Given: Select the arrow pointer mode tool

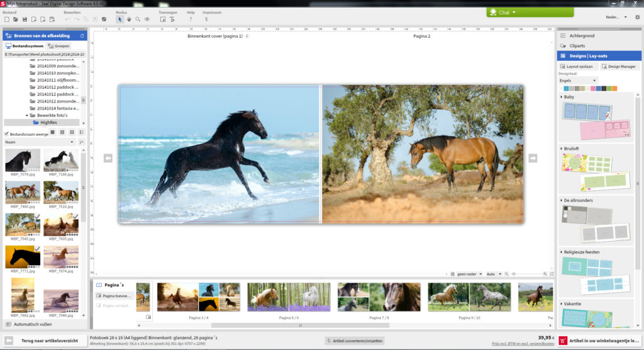Looking at the screenshot, I should pyautogui.click(x=119, y=20).
